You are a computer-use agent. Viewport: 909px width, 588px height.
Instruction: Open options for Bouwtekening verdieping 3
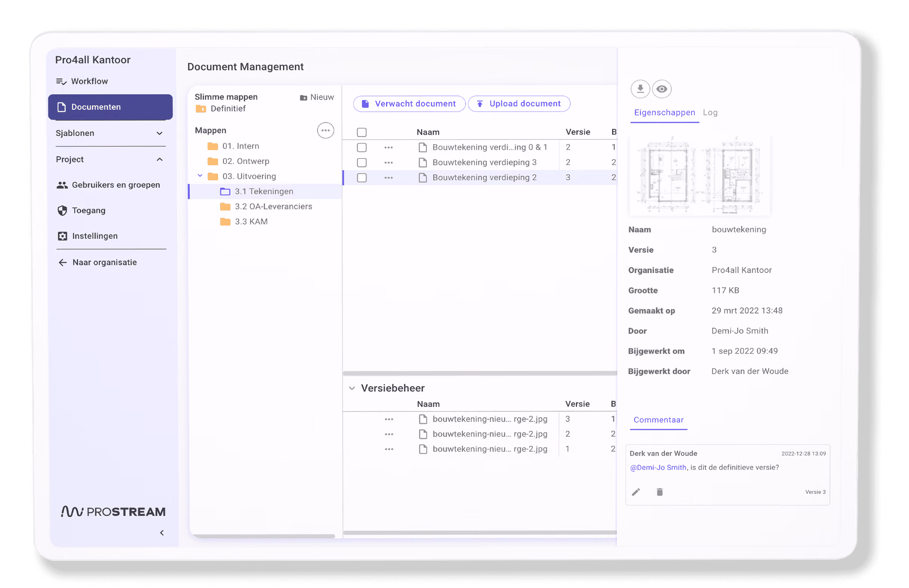tap(388, 162)
